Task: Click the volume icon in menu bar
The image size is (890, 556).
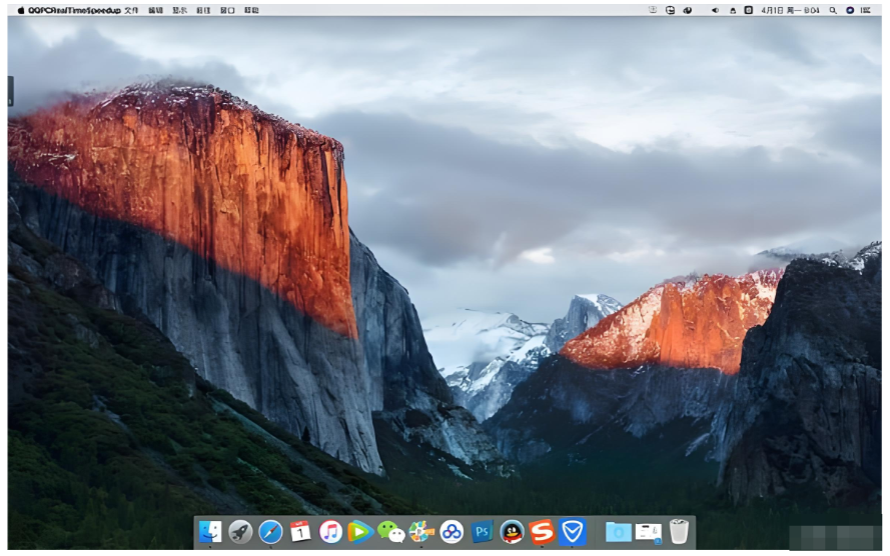Action: [715, 10]
